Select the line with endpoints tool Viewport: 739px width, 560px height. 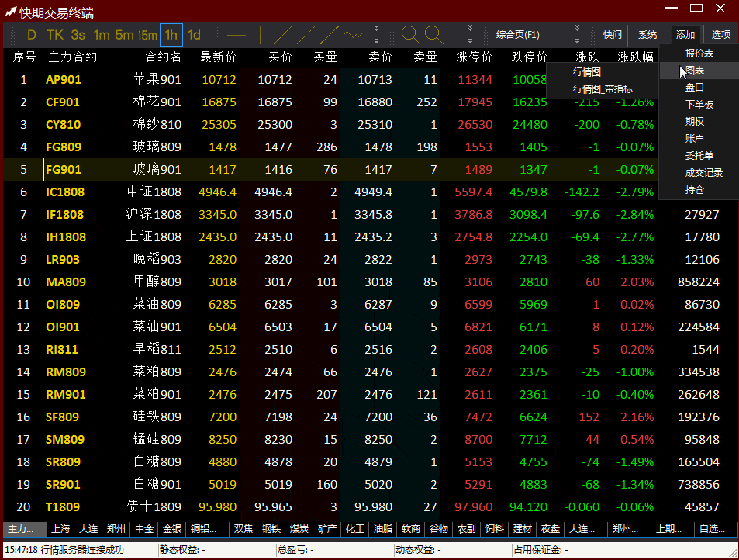pyautogui.click(x=330, y=35)
